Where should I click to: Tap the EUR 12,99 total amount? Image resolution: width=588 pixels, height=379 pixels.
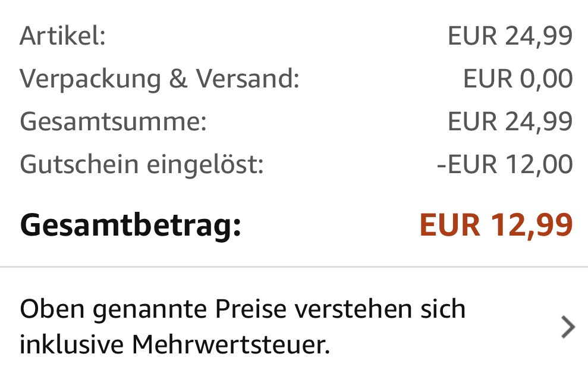pos(496,225)
